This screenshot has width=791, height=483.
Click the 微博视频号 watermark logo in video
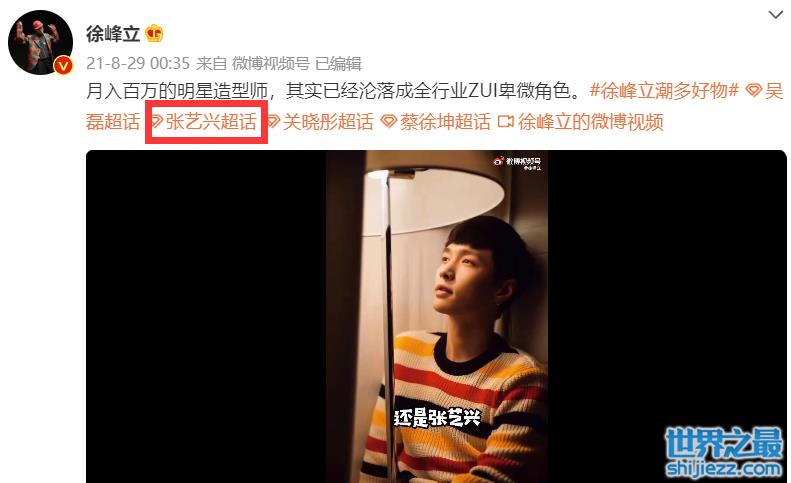517,163
